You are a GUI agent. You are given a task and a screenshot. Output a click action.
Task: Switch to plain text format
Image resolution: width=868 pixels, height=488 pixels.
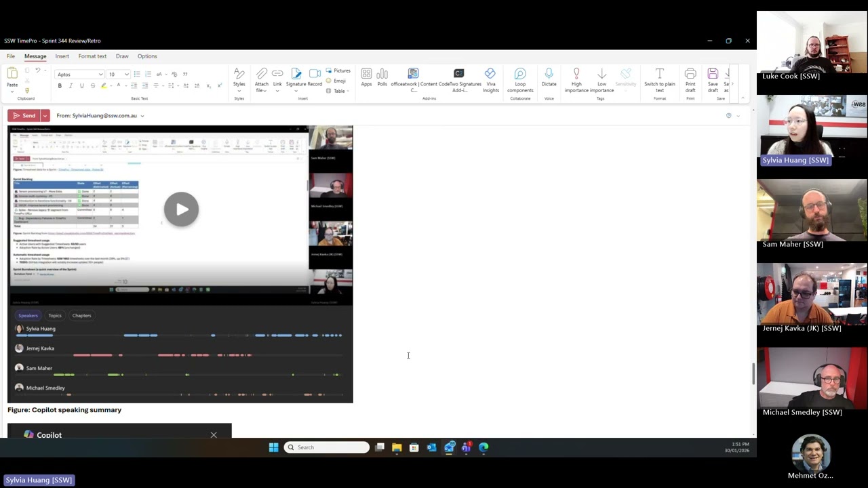pos(659,80)
